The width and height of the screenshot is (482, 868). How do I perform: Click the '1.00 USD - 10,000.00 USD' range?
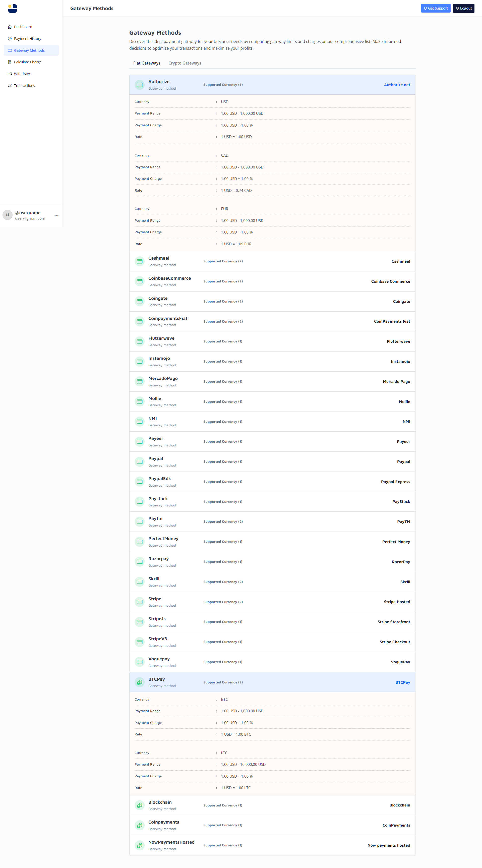243,765
